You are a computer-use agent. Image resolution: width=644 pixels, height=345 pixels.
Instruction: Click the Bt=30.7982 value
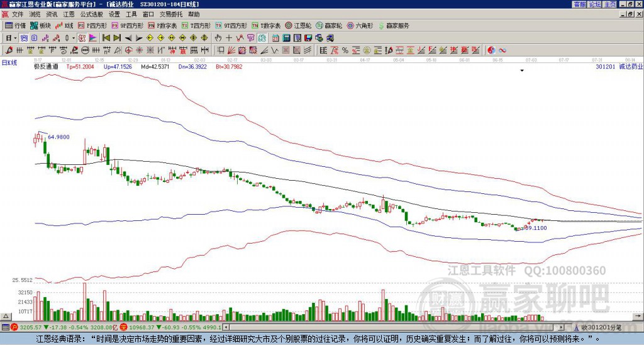coord(229,66)
